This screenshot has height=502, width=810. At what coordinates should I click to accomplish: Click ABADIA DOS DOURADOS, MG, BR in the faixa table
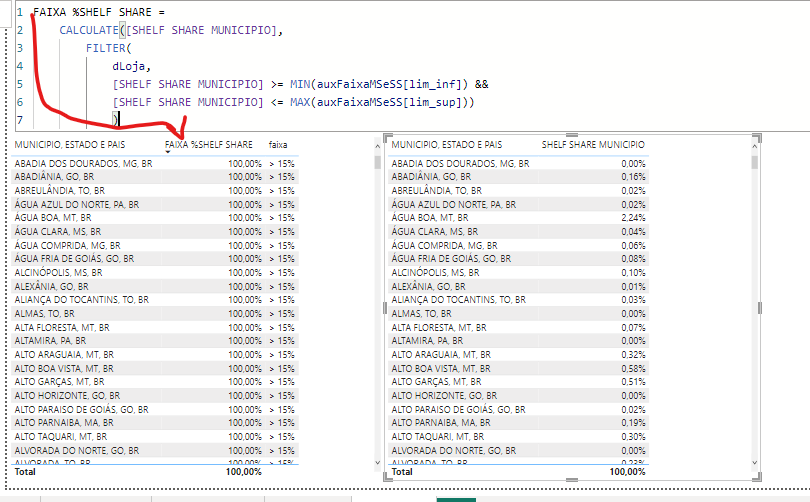point(83,163)
